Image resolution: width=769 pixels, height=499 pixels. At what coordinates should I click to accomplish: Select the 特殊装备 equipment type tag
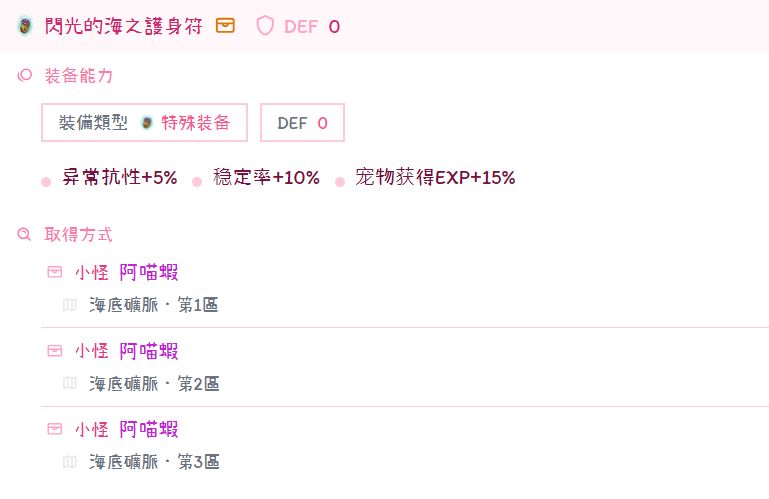point(196,123)
